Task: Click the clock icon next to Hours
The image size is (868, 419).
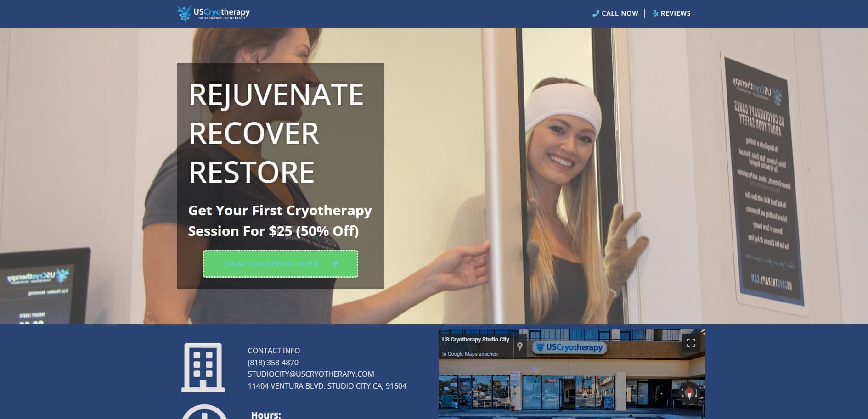Action: tap(204, 412)
